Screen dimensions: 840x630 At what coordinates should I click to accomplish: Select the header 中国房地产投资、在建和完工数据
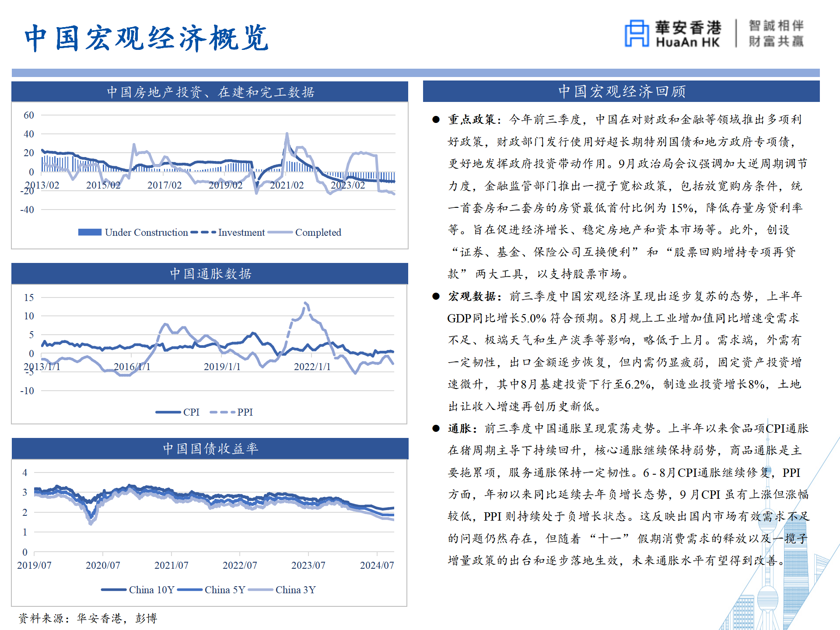tap(210, 92)
